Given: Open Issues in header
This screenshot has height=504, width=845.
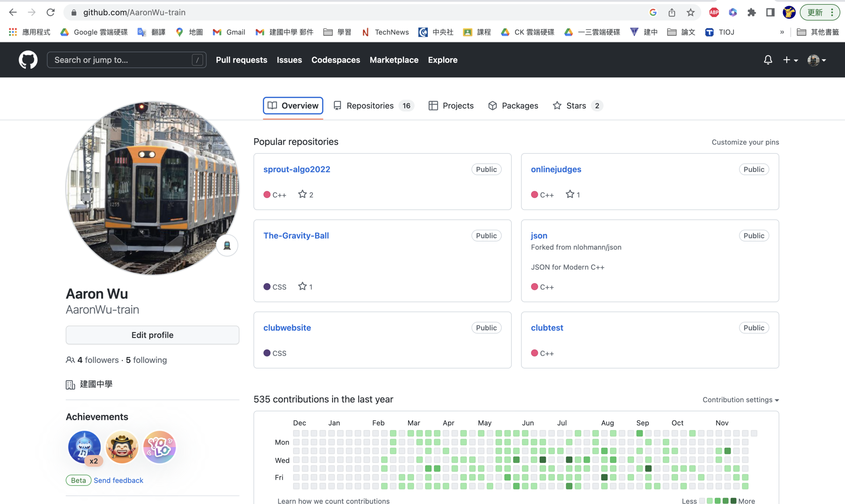Looking at the screenshot, I should pos(289,60).
